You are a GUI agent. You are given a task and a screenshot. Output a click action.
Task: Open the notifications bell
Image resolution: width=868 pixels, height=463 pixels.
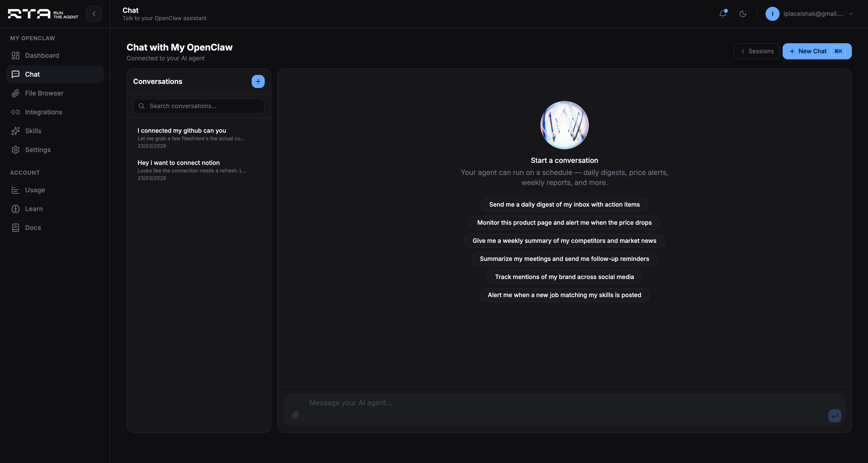722,14
